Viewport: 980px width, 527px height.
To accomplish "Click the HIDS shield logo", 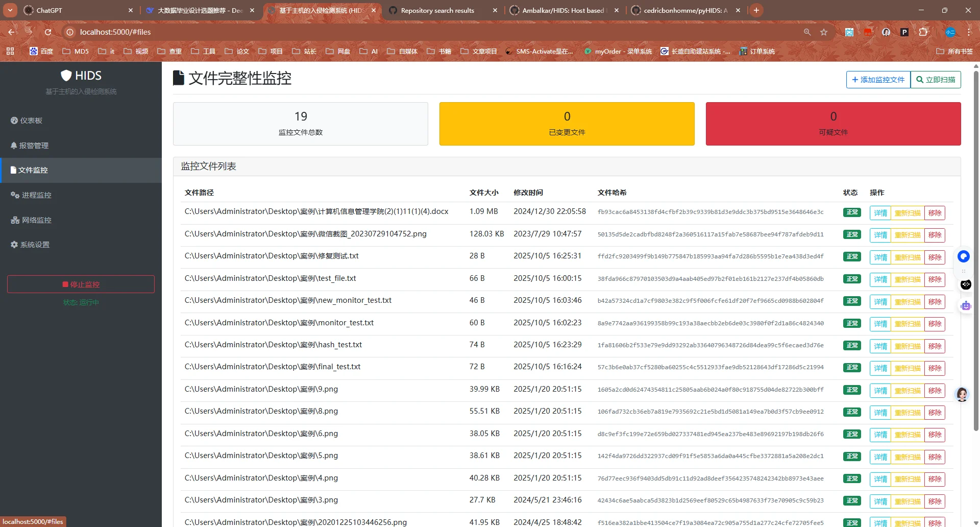I will [x=66, y=75].
